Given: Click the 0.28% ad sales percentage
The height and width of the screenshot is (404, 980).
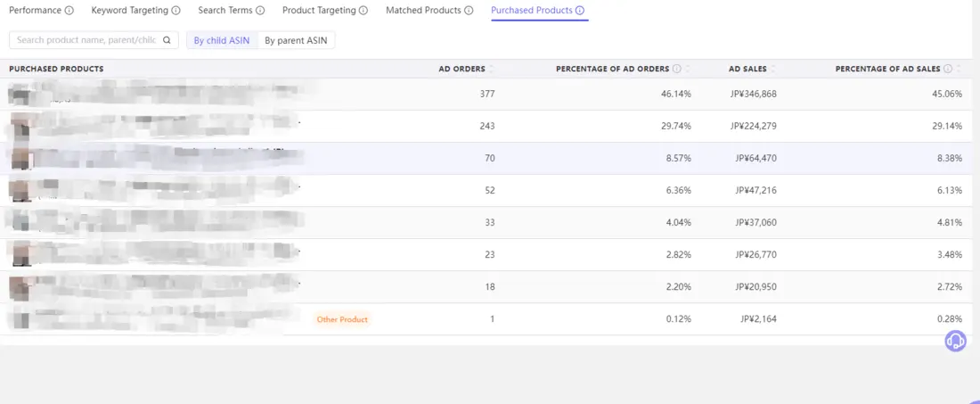Looking at the screenshot, I should (950, 319).
